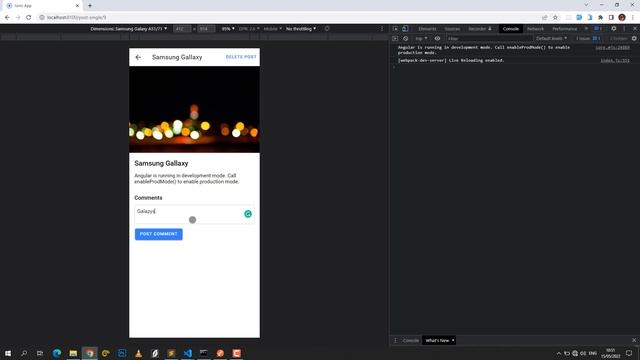Activate the inspect element picker icon
640x360 pixels.
[x=395, y=29]
